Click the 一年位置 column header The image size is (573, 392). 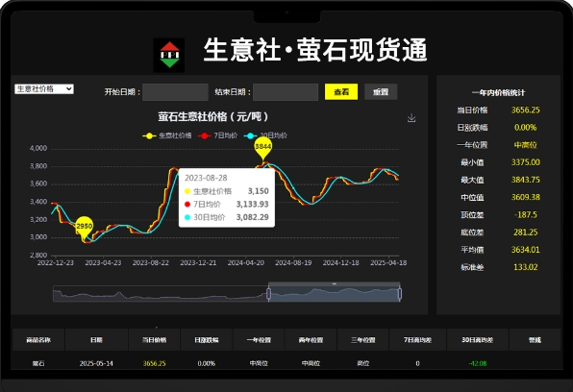tap(259, 340)
